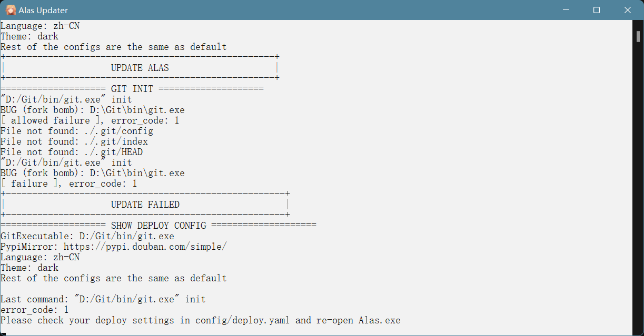Image resolution: width=644 pixels, height=336 pixels.
Task: Select the Theme: dark setting text
Action: (29, 267)
